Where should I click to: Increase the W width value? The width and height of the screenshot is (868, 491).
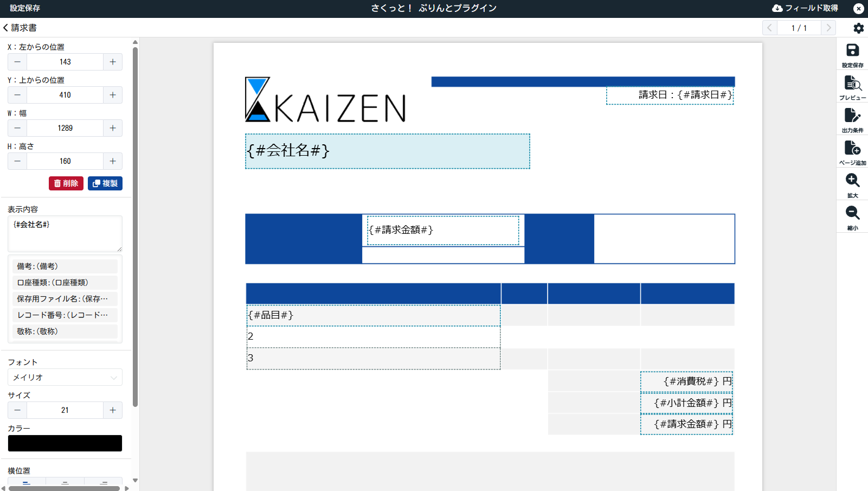(x=113, y=128)
